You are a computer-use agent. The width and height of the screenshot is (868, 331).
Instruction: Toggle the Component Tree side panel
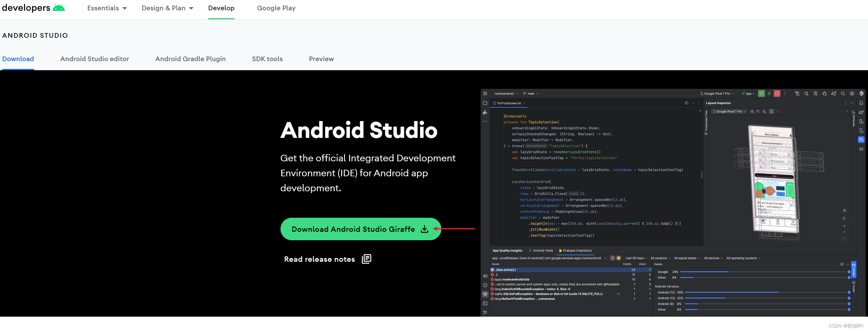pos(706,123)
